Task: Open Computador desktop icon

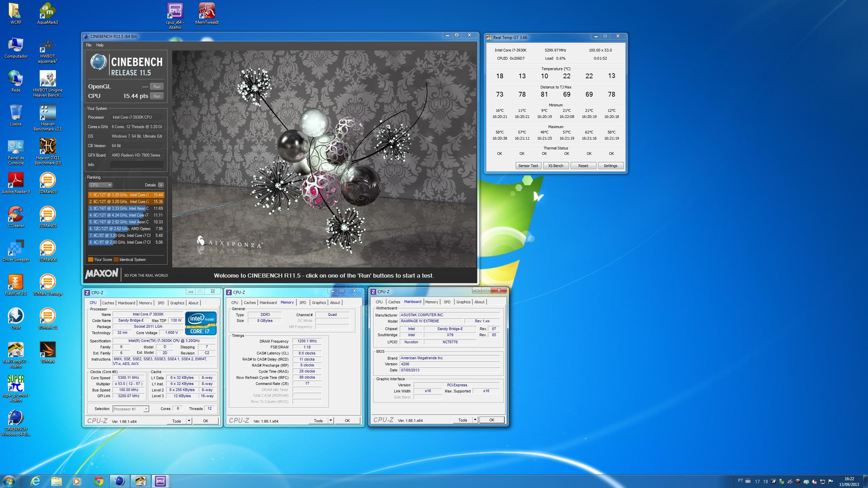Action: pyautogui.click(x=16, y=48)
